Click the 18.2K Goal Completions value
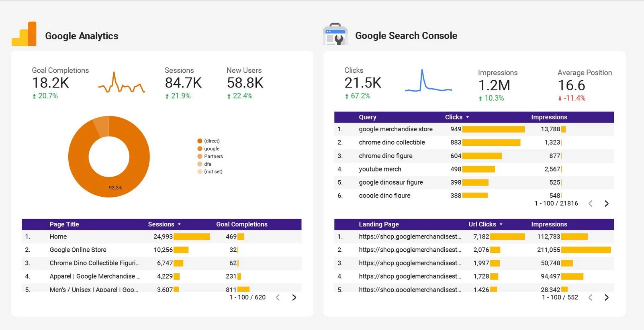Image resolution: width=644 pixels, height=330 pixels. click(51, 83)
